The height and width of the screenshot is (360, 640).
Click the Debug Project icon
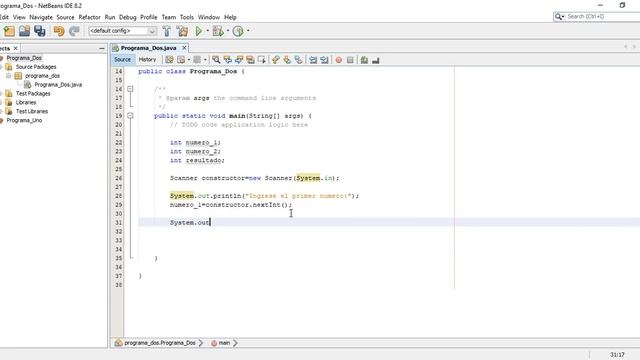click(x=218, y=31)
